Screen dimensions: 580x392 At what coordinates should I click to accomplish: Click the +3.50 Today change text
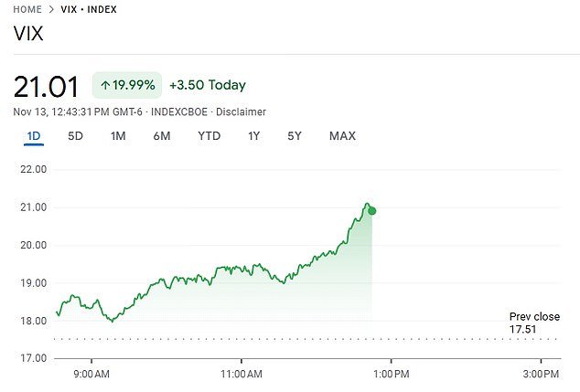tap(207, 85)
